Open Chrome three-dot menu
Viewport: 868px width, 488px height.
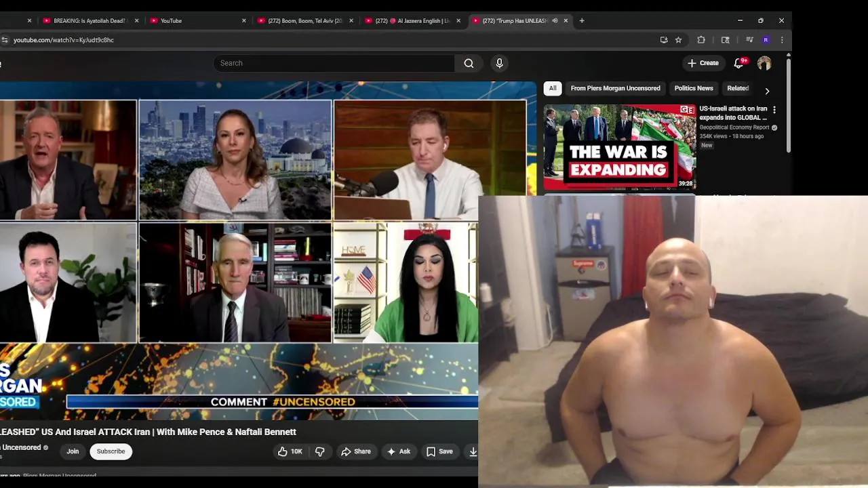click(782, 40)
